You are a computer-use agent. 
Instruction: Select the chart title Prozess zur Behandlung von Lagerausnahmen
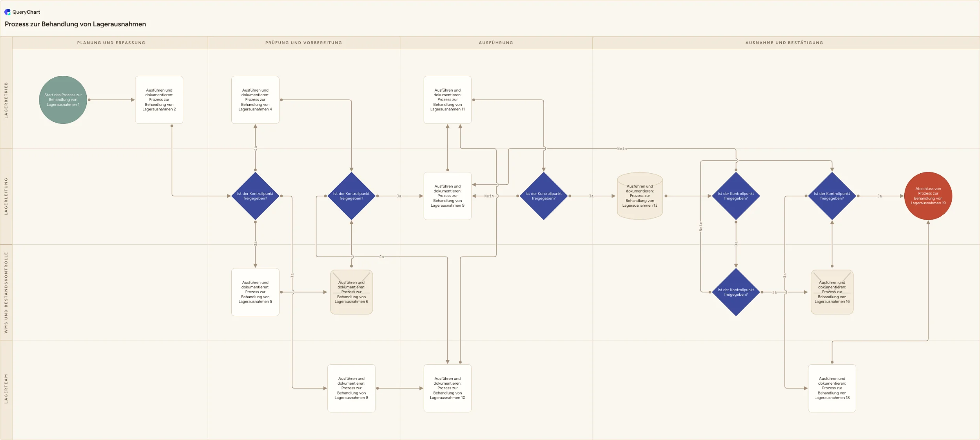75,24
